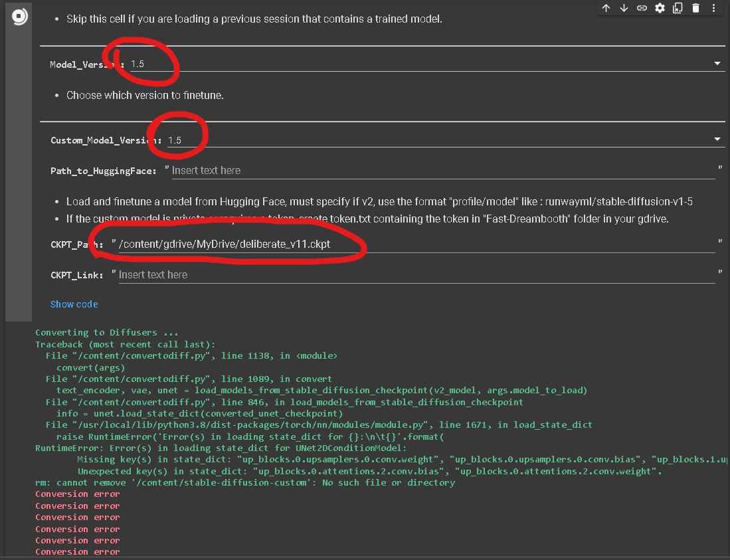The width and height of the screenshot is (730, 560).
Task: Move the current cell up
Action: click(x=606, y=8)
